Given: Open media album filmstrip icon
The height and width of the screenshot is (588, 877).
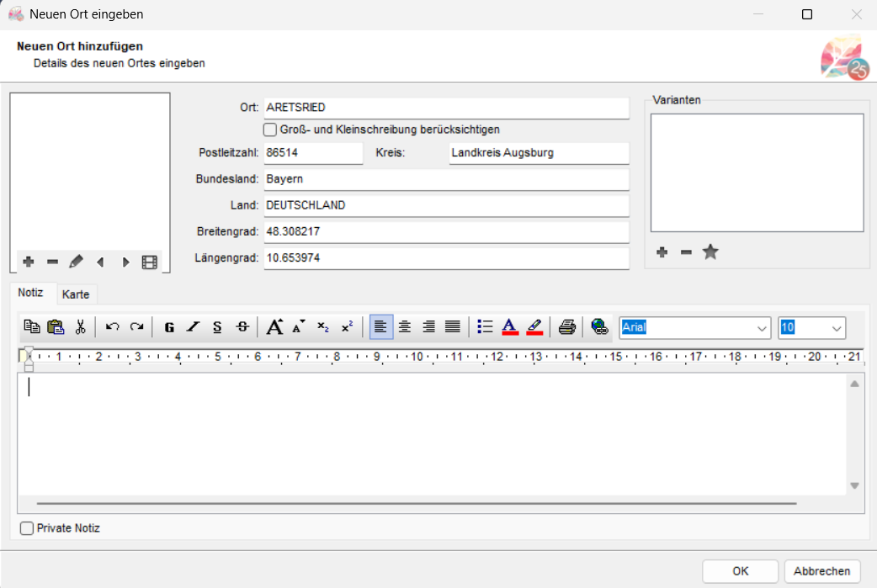Looking at the screenshot, I should click(149, 262).
